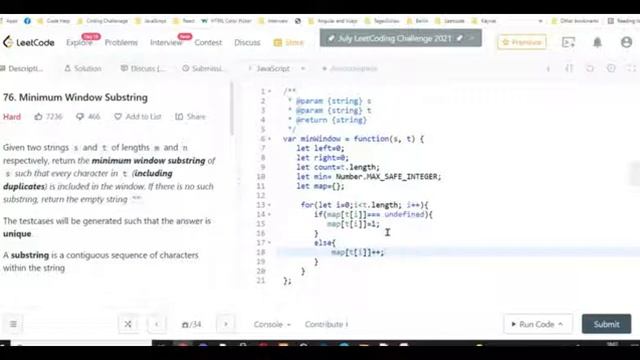Open the Store menu item
The image size is (640, 360).
289,42
